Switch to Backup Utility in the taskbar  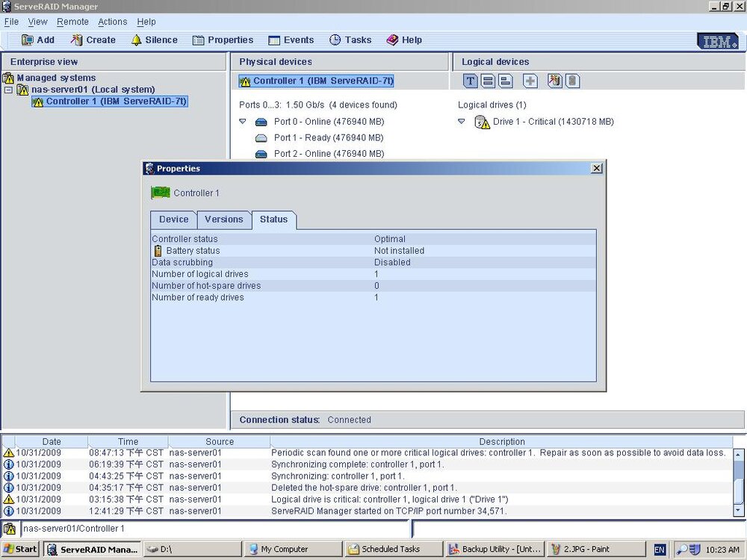(495, 549)
